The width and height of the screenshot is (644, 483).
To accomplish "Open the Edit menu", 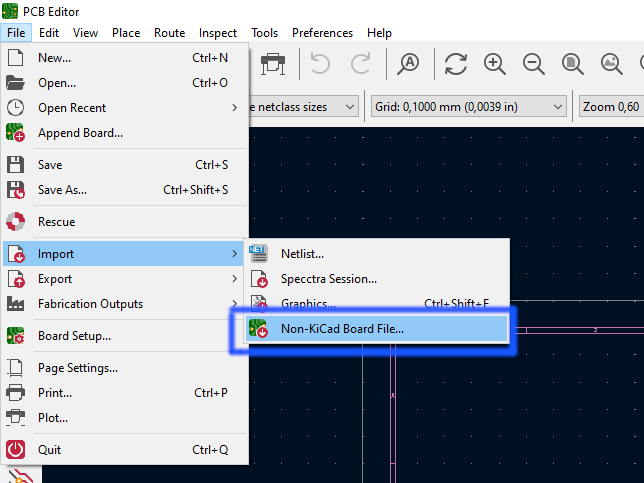I will [49, 33].
